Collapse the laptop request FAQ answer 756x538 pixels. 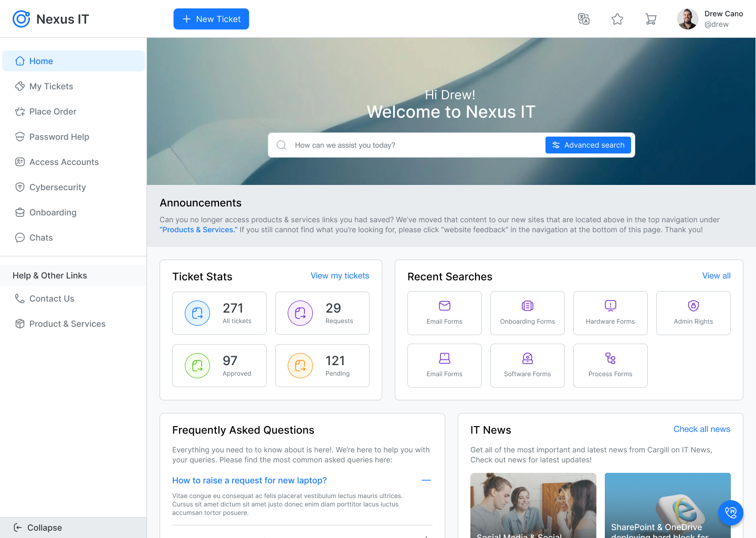[x=426, y=480]
